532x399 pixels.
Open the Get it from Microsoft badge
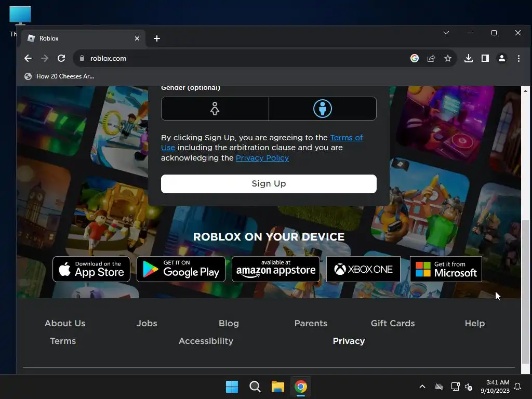[446, 269]
